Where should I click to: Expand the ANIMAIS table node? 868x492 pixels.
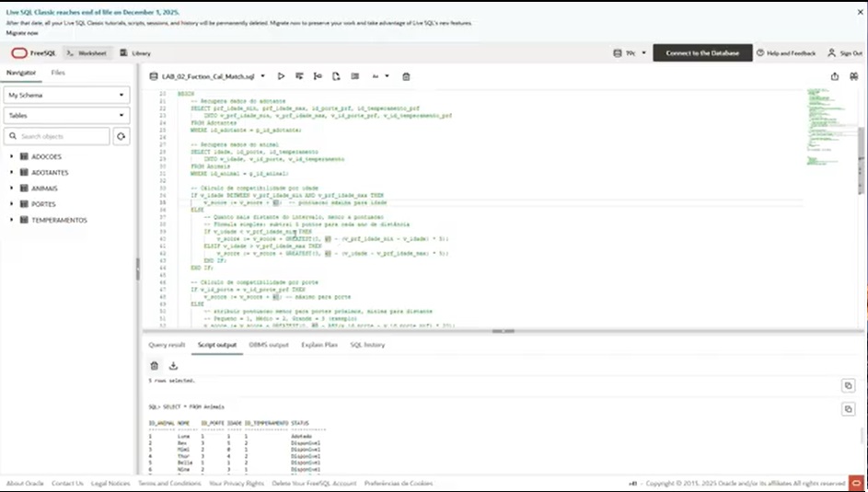click(x=12, y=188)
